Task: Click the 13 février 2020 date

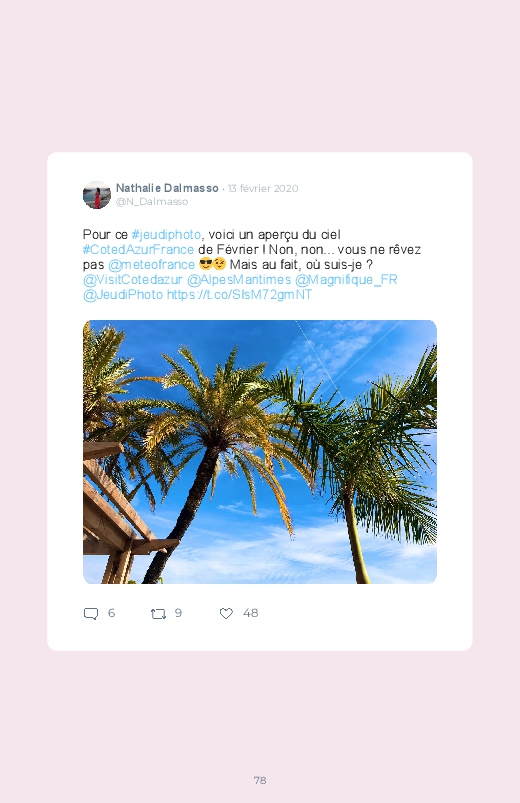Action: click(263, 188)
